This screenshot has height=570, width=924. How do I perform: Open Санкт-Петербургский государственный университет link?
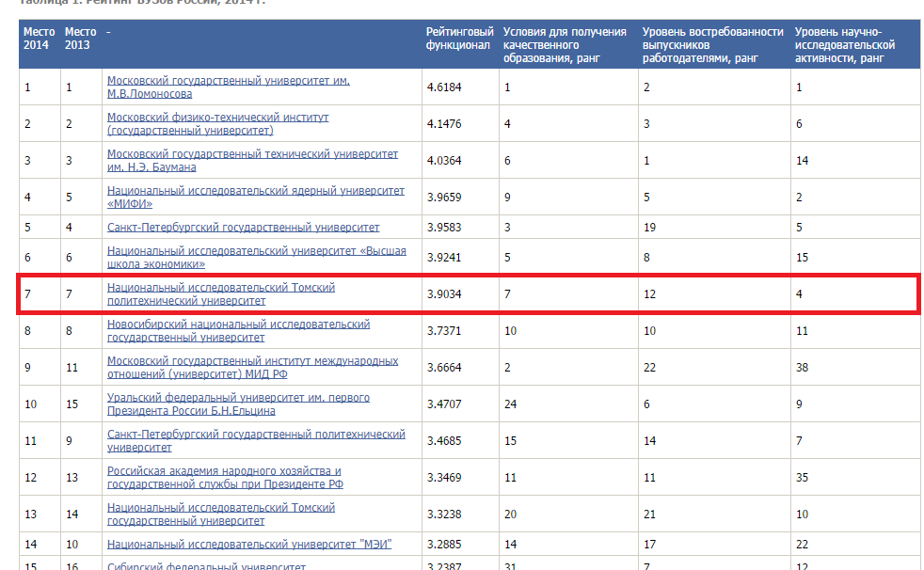coord(243,228)
